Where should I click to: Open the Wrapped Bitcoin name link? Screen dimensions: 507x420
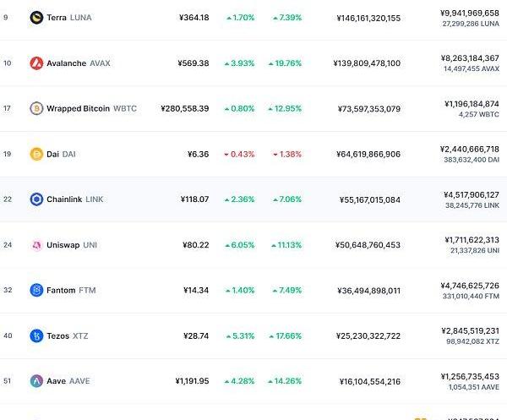pos(78,109)
